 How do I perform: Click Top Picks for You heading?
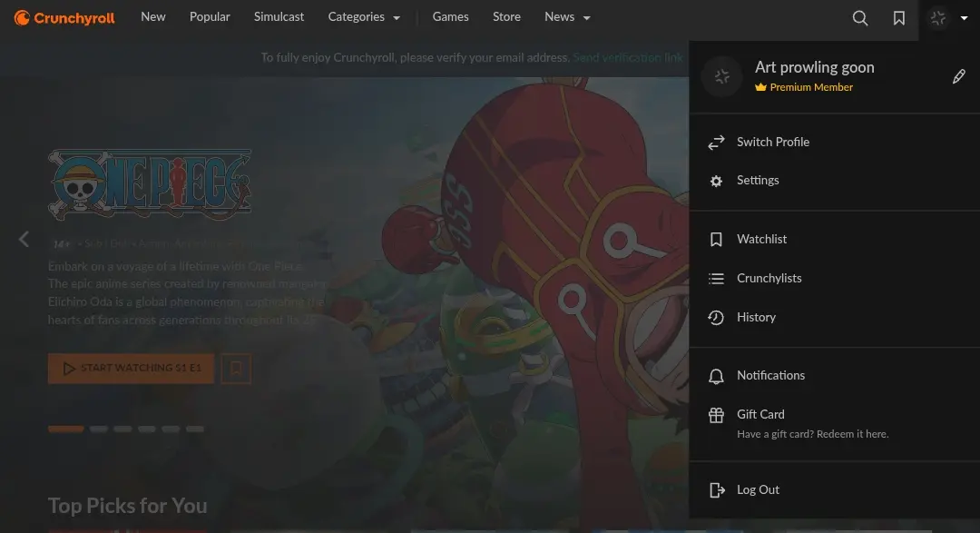tap(128, 506)
